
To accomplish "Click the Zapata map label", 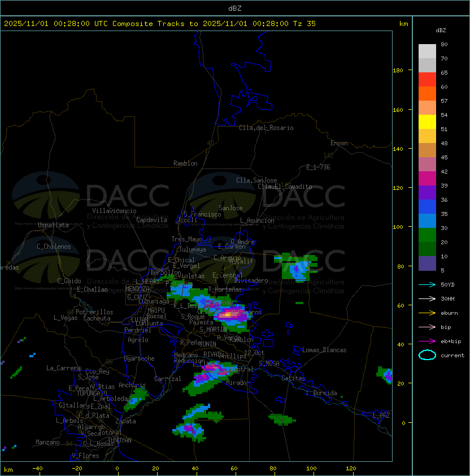I will [125, 421].
